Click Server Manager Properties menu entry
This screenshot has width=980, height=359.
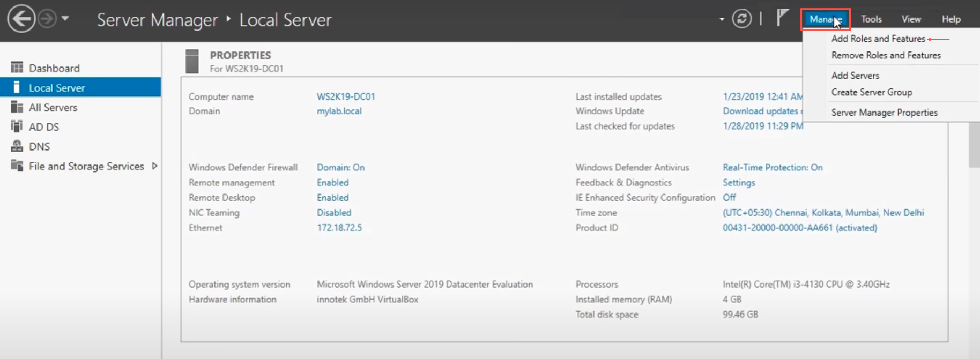[x=884, y=113]
